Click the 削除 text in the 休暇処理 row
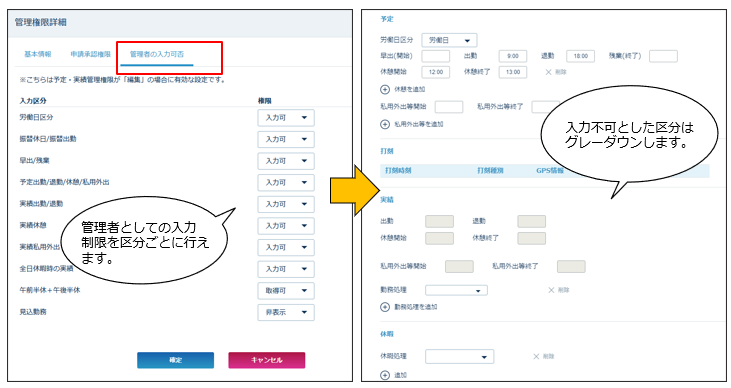This screenshot has width=731, height=388. (x=548, y=356)
